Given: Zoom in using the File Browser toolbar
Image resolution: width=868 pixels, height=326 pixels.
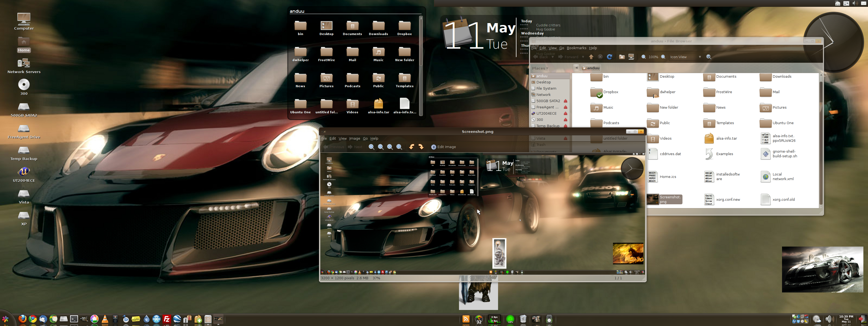Looking at the screenshot, I should (663, 57).
